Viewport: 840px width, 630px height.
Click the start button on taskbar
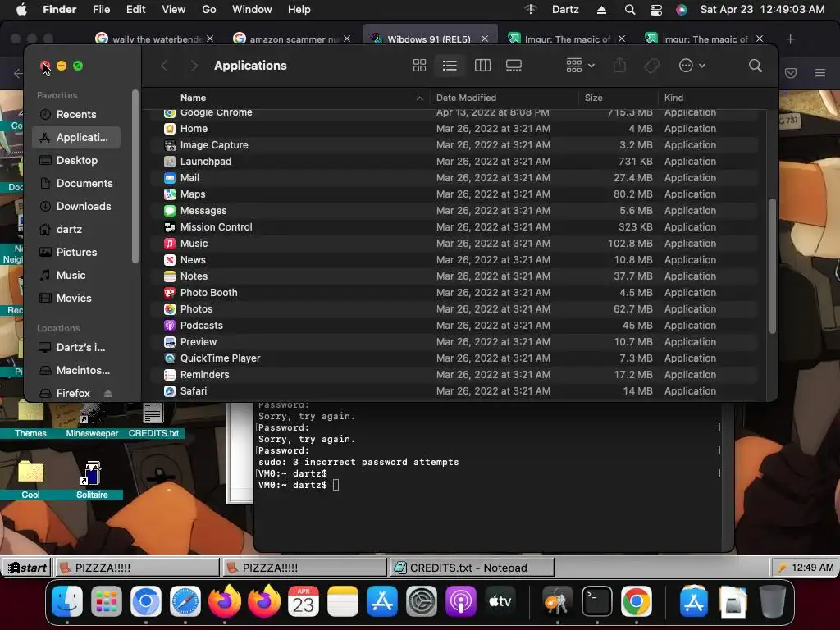tap(26, 568)
